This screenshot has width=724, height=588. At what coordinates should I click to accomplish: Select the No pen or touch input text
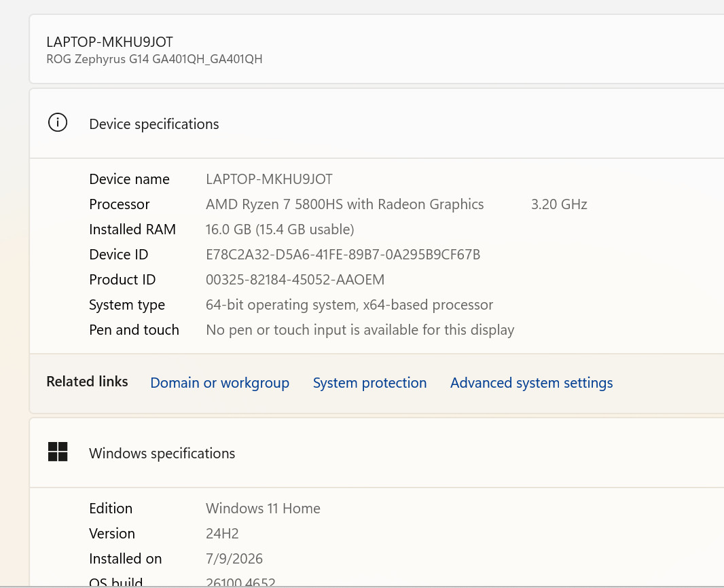coord(360,330)
